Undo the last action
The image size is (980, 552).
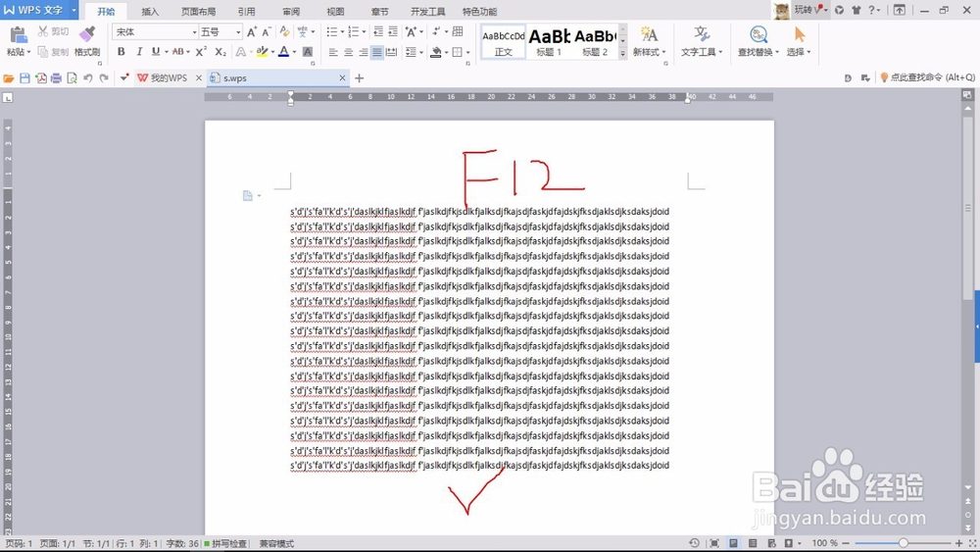pyautogui.click(x=88, y=78)
